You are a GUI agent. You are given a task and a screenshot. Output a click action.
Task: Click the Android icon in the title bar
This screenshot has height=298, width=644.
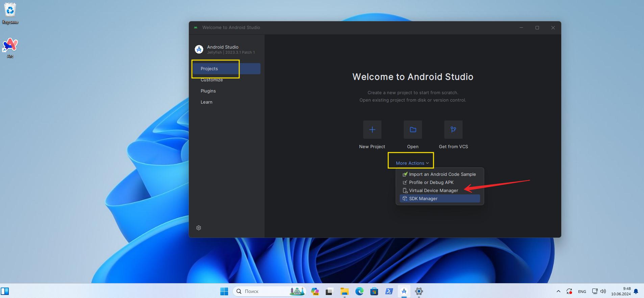tap(196, 28)
